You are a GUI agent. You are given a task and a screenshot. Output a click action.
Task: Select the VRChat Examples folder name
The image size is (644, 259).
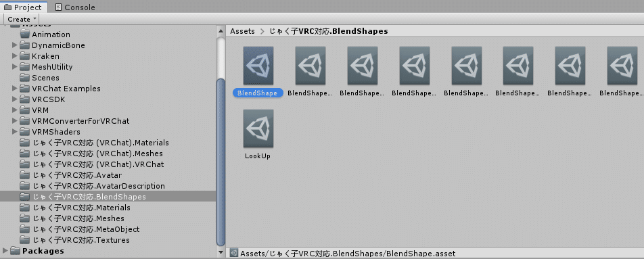coord(66,88)
